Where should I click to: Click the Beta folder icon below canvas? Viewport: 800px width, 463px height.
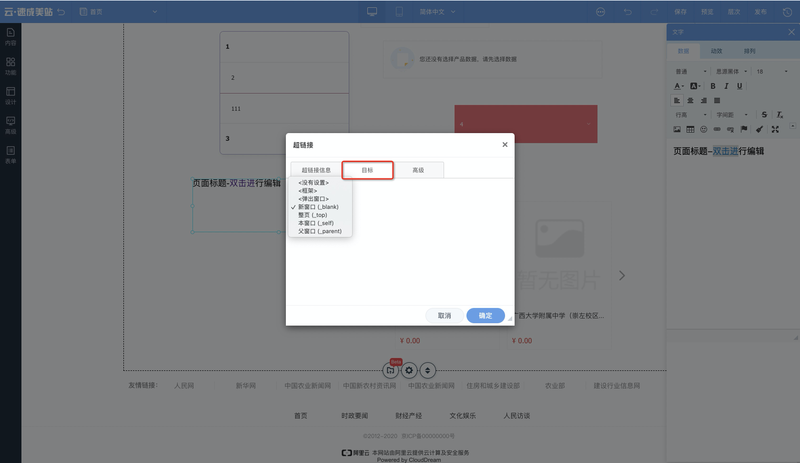click(390, 370)
